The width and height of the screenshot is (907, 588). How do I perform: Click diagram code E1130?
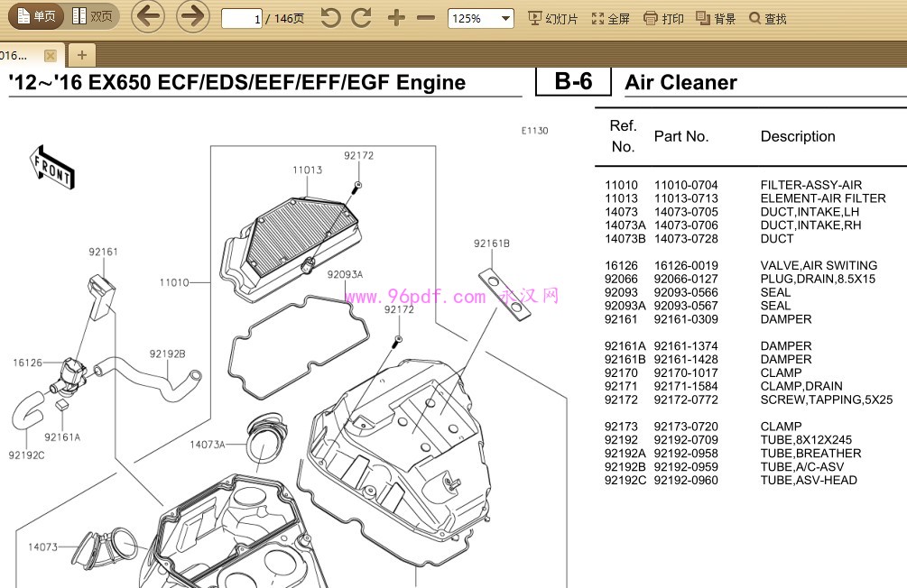(534, 131)
